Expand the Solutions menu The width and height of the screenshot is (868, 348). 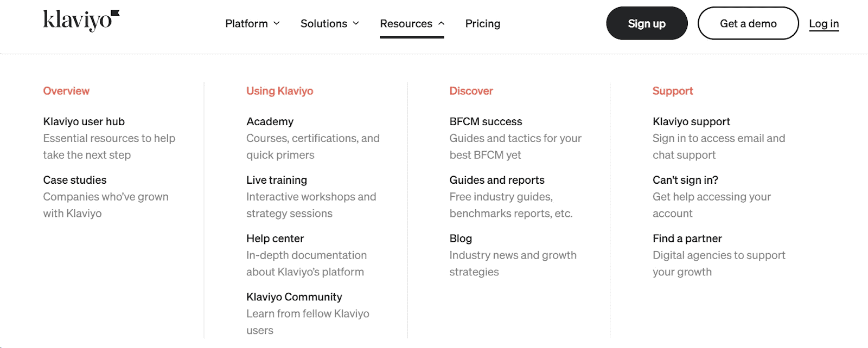coord(324,23)
